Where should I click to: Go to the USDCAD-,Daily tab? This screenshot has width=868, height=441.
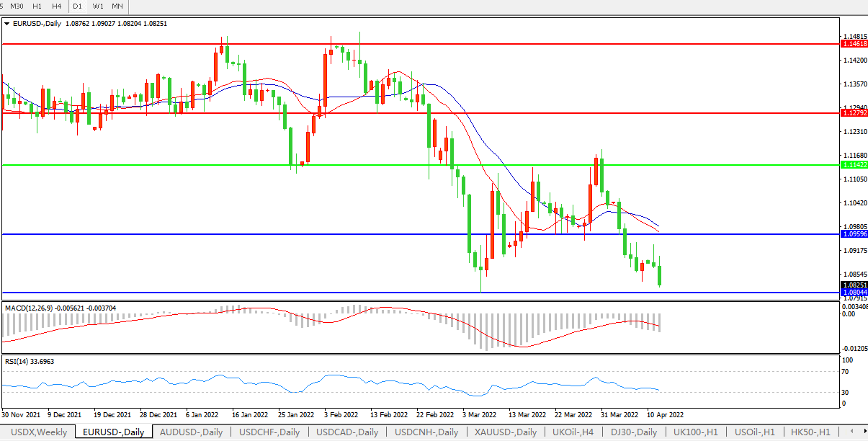coord(347,432)
